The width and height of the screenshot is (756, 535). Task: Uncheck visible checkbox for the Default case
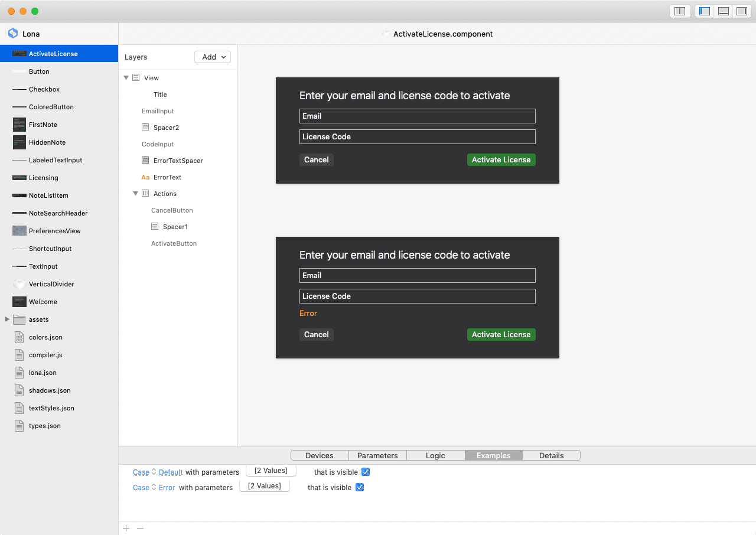click(x=366, y=472)
